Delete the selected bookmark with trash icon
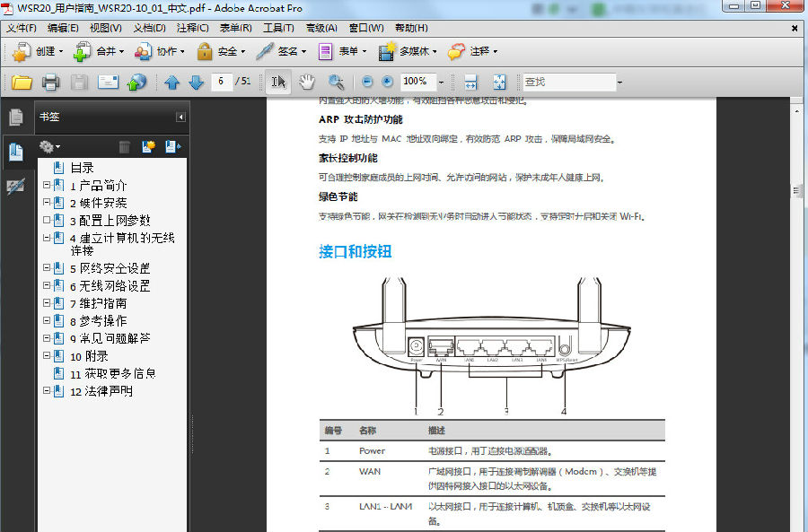 click(124, 147)
